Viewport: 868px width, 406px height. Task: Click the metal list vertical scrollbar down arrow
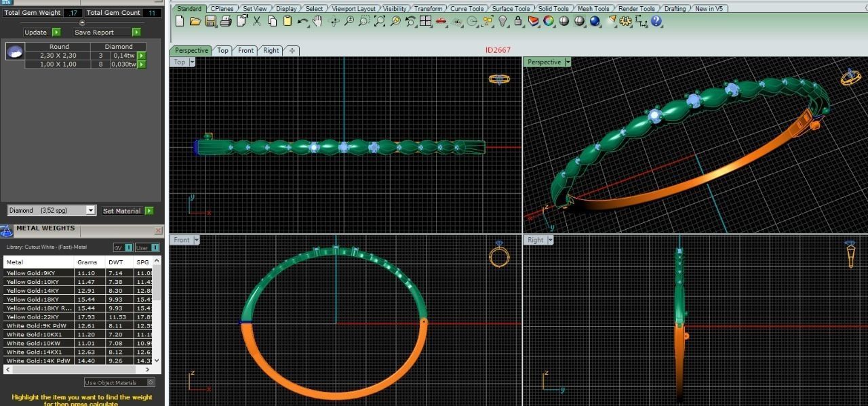(x=158, y=361)
